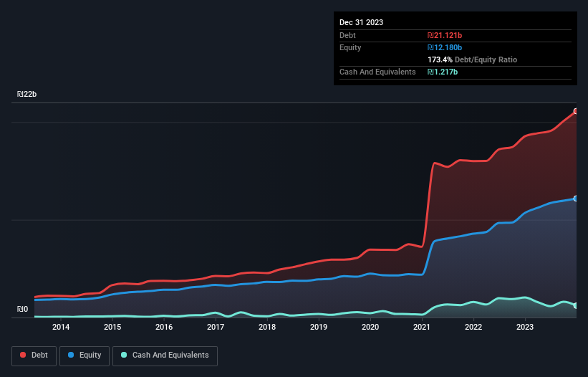Toggle the Debt series legend button
Image resolution: width=588 pixels, height=377 pixels.
tap(34, 355)
